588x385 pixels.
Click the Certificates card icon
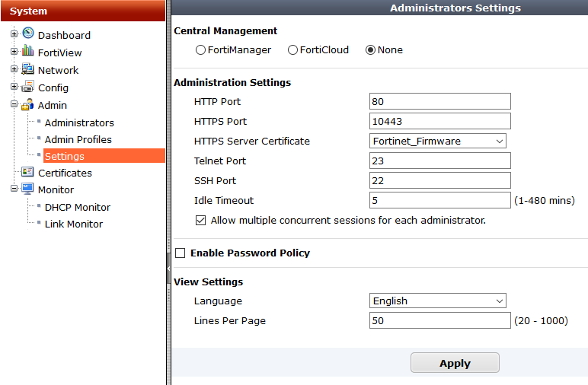click(28, 172)
